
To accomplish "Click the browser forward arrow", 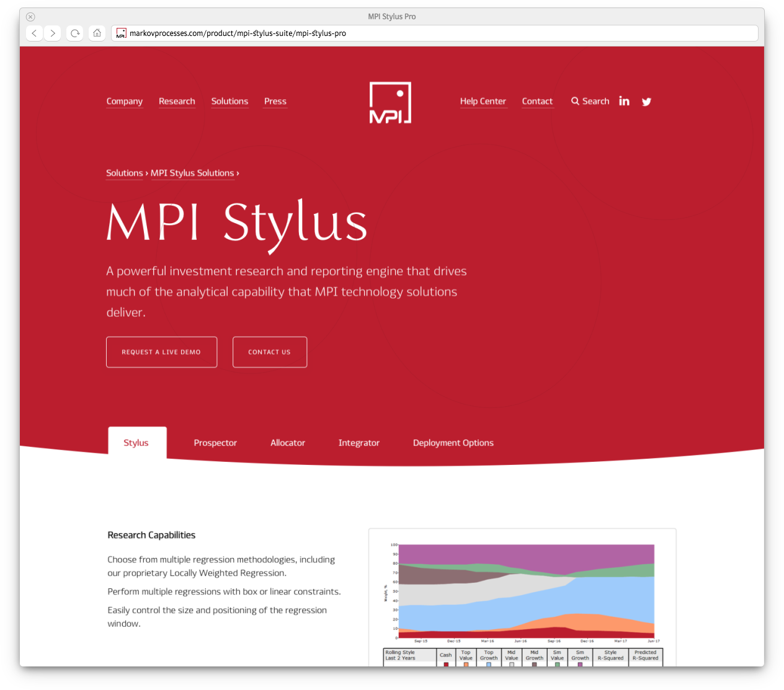I will coord(53,33).
